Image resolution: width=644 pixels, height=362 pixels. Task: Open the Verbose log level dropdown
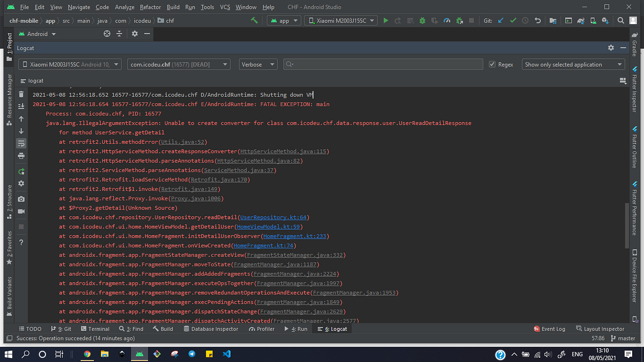(258, 64)
